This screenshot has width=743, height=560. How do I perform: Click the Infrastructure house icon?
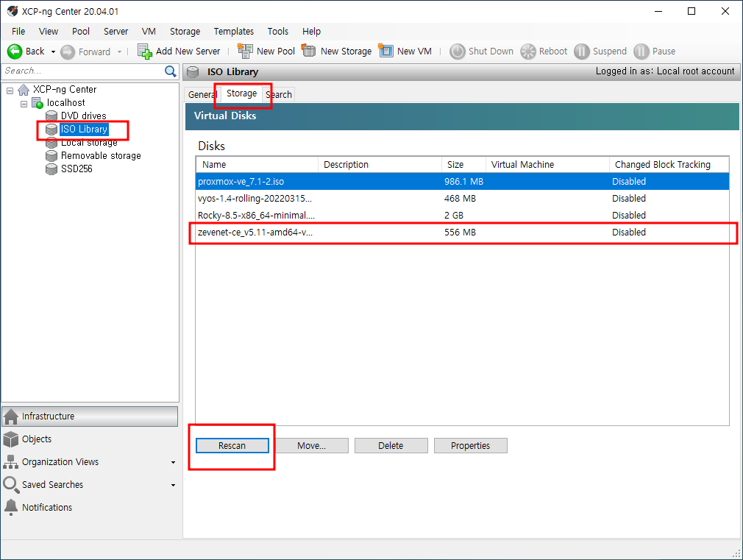pos(11,417)
